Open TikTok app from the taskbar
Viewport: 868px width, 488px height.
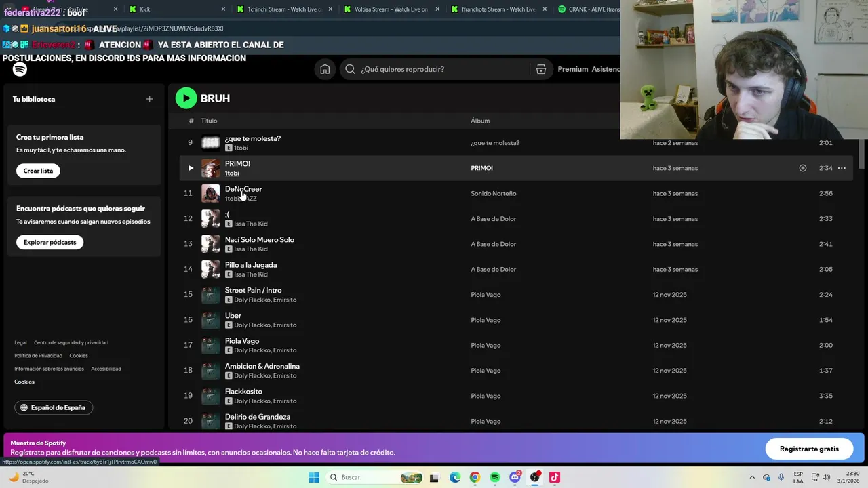pos(555,477)
